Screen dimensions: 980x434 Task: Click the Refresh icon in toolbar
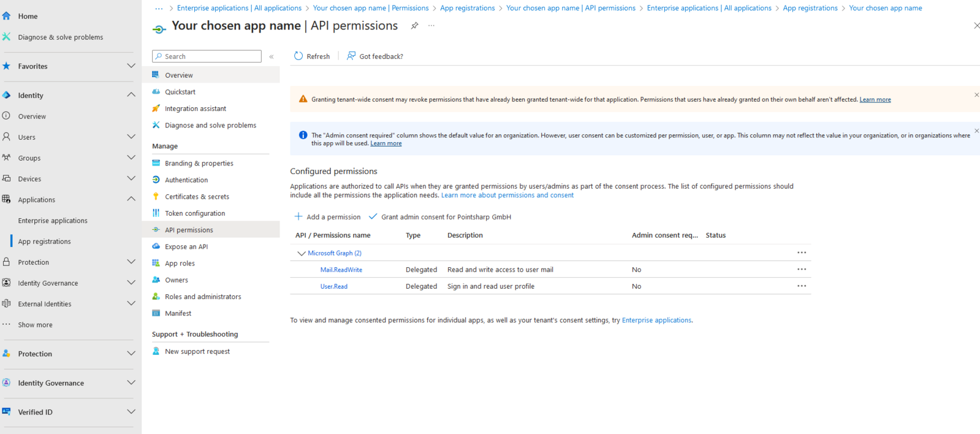(298, 56)
